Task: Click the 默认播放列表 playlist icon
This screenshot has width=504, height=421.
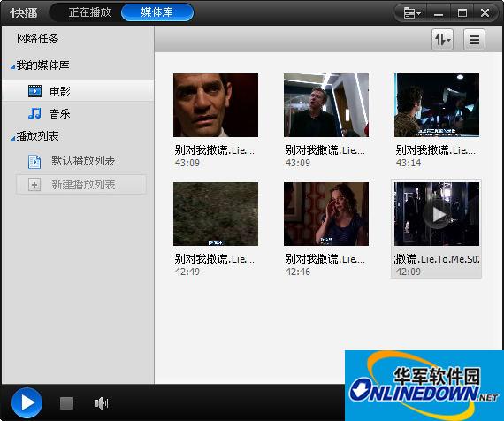Action: point(34,162)
